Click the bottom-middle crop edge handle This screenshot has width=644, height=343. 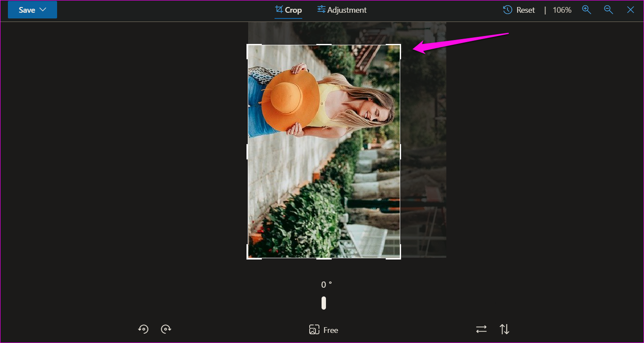coord(324,258)
